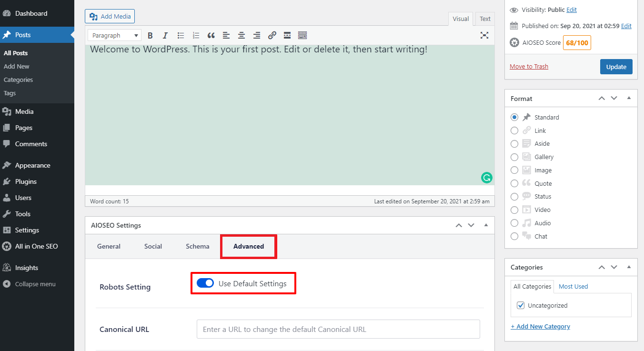This screenshot has height=351, width=644.
Task: Insert a bulleted list
Action: 181,35
